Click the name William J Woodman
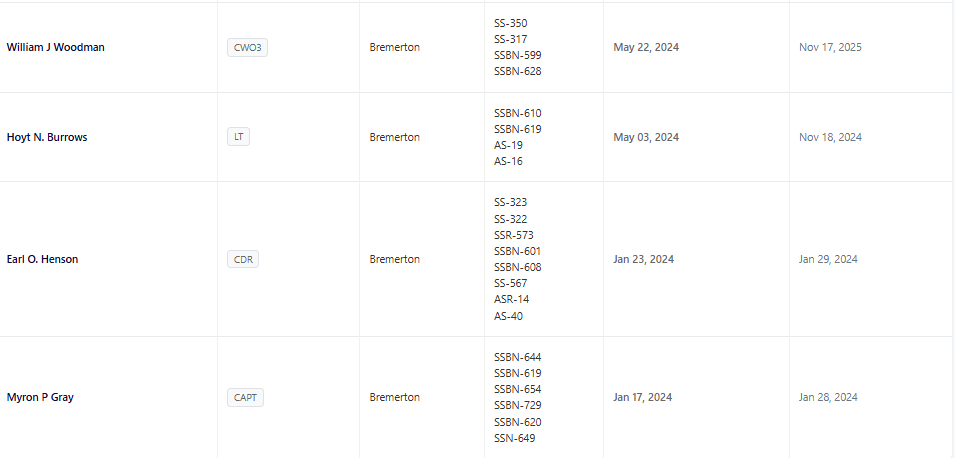955x458 pixels. [55, 47]
